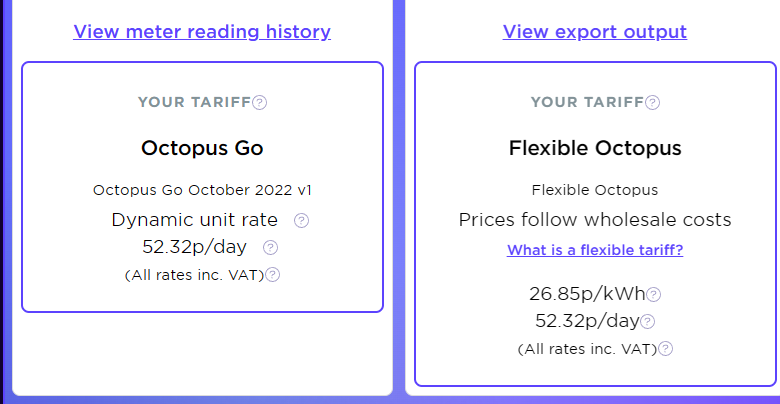Open help icon beside Octopus Go's YOUR TARIFF
780x404 pixels.
click(x=260, y=102)
